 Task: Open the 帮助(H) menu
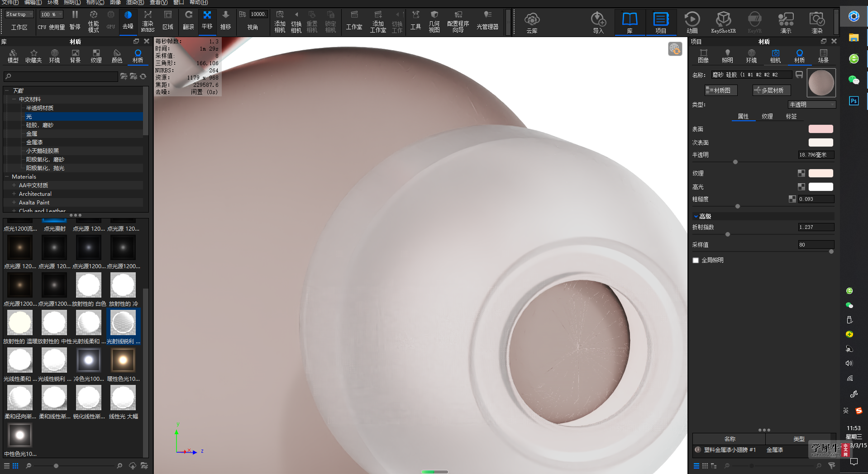tap(199, 2)
